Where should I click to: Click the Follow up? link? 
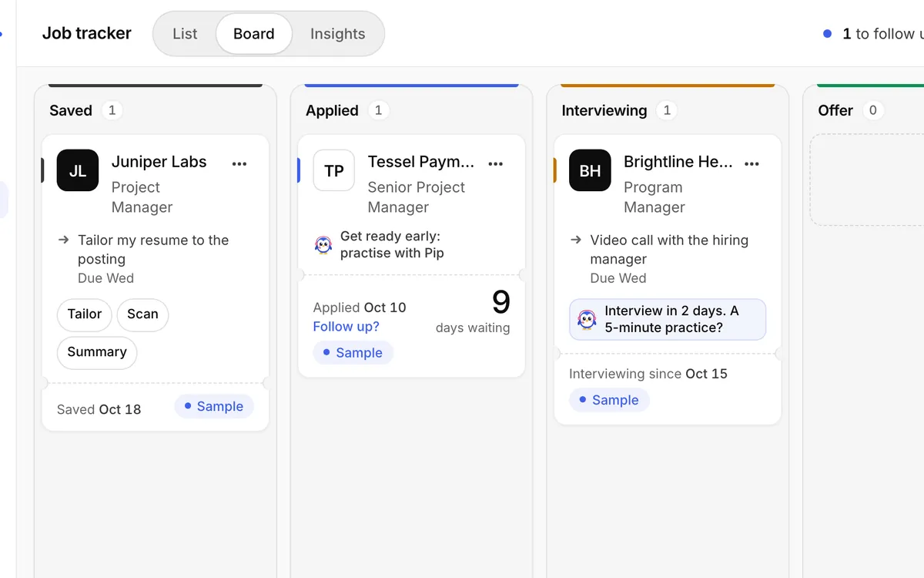(x=346, y=327)
